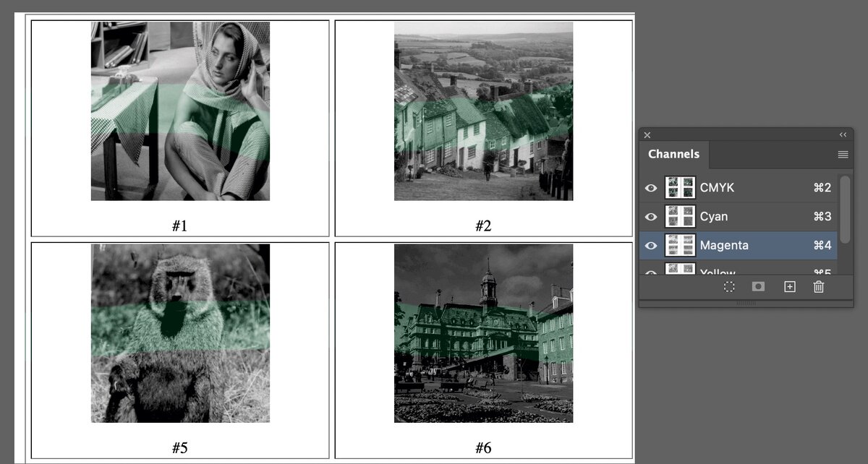Click image #1 of the woman with scarf
The image size is (868, 464).
pos(180,111)
